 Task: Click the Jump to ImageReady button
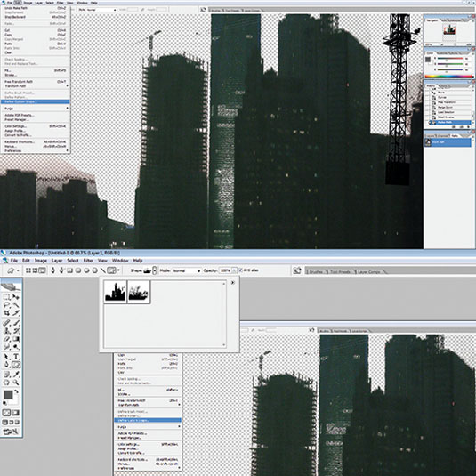coord(11,432)
